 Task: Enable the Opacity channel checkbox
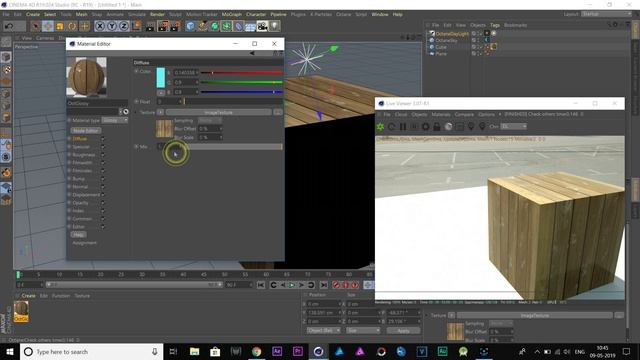tap(103, 203)
